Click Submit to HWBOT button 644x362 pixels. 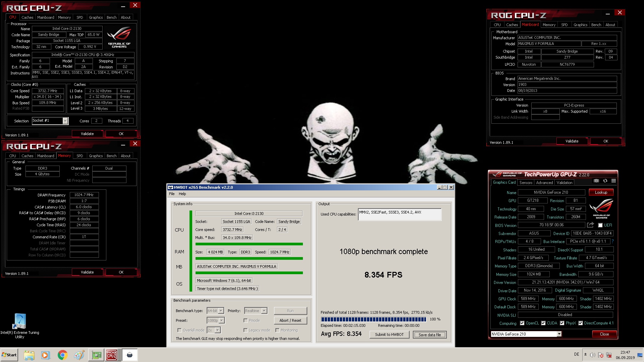click(x=389, y=335)
